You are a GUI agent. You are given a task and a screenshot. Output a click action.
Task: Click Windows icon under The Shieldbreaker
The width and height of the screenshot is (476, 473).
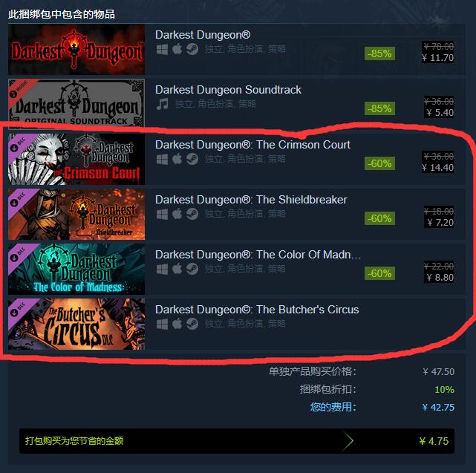point(162,214)
